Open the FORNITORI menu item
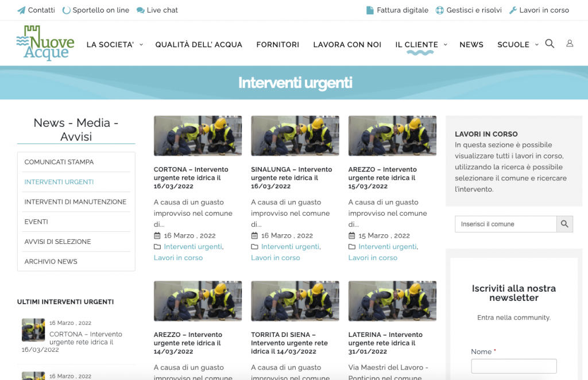The image size is (588, 380). coord(278,45)
